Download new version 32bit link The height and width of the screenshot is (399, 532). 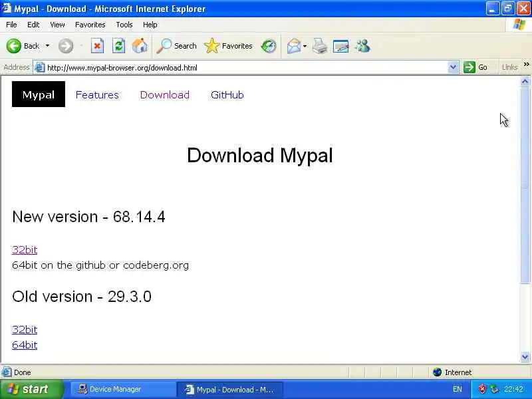25,250
